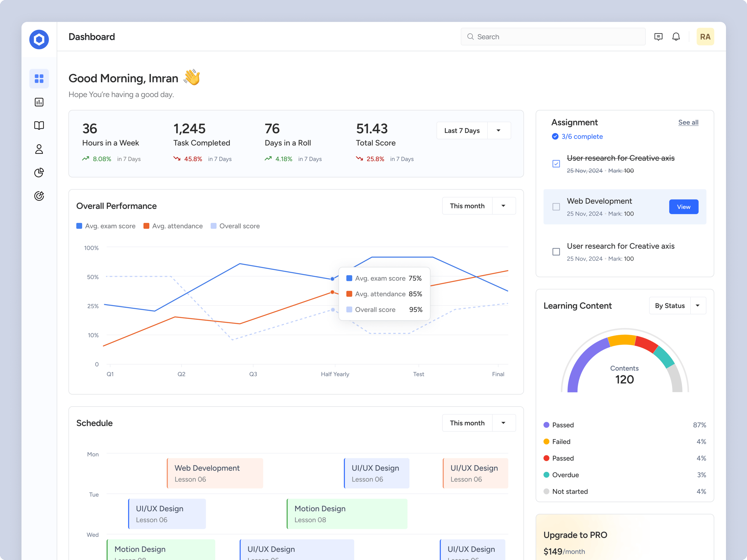
Task: Click the purple Passed legend dot
Action: [547, 425]
